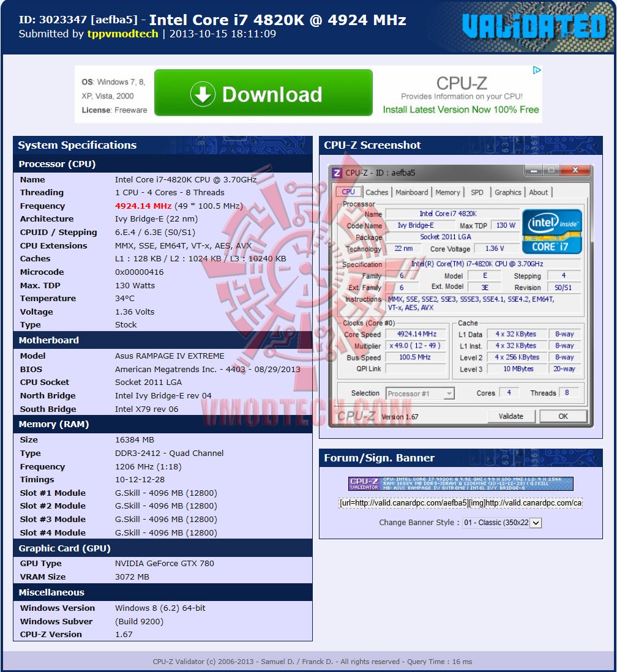This screenshot has height=672, width=617.
Task: Click the Slot #4 Module G.Skill row
Action: point(163,532)
